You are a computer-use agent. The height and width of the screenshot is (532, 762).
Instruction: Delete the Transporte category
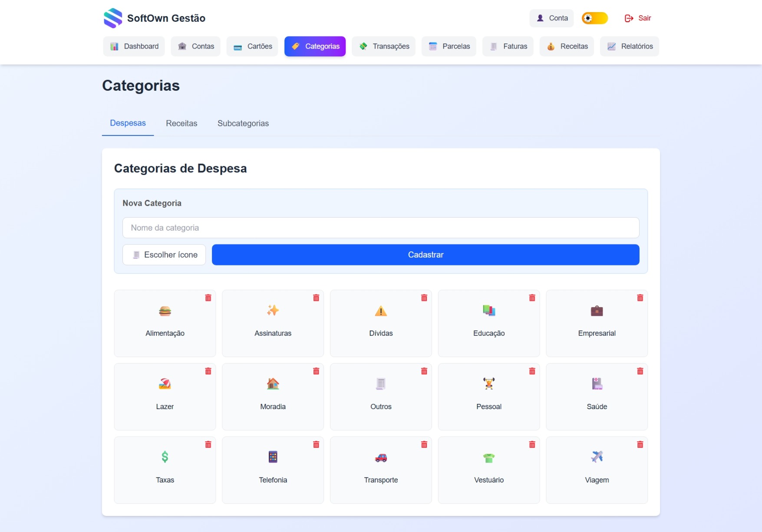click(424, 445)
